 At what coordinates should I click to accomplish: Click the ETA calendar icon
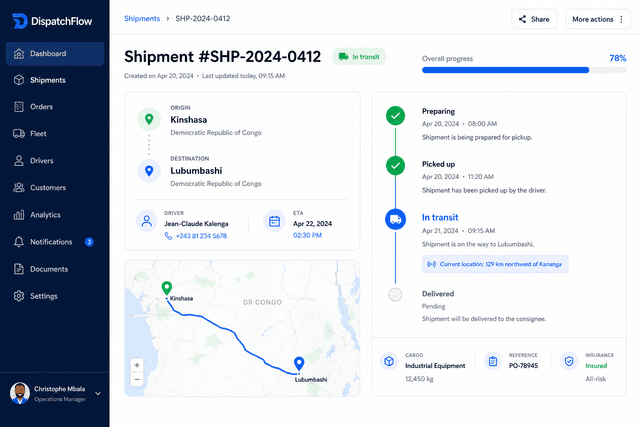point(274,221)
